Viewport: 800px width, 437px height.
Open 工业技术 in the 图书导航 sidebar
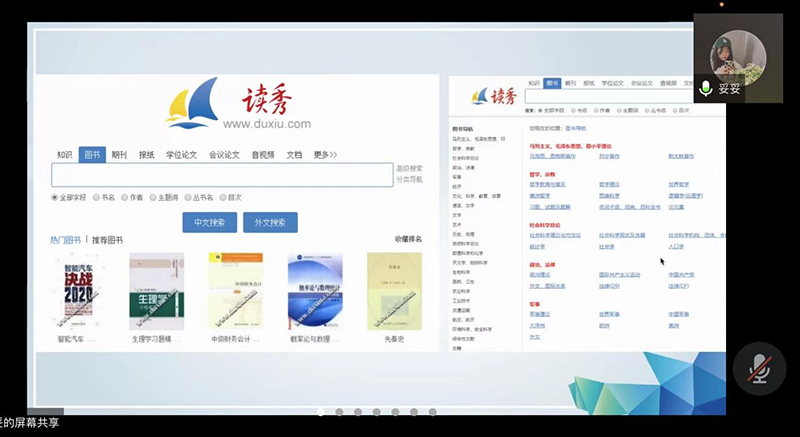(x=461, y=301)
